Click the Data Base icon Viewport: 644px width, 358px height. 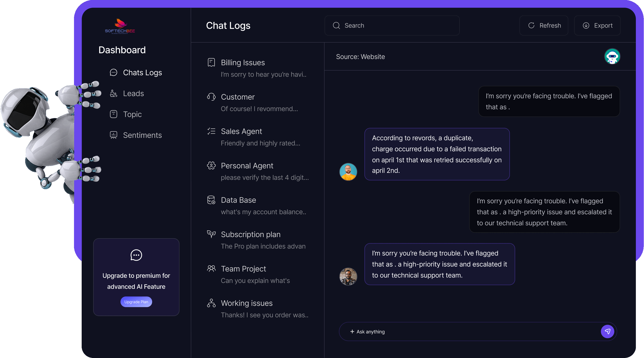(x=211, y=200)
